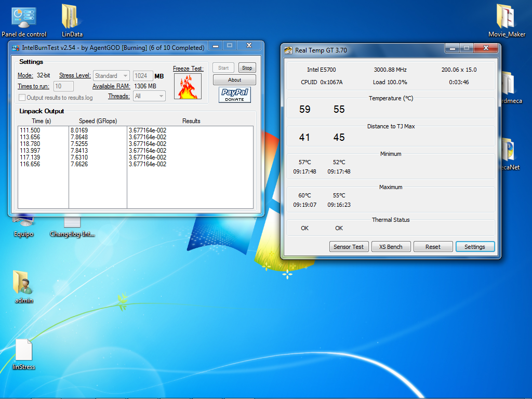Click the minimum temperature 57°C
The width and height of the screenshot is (532, 399).
304,162
